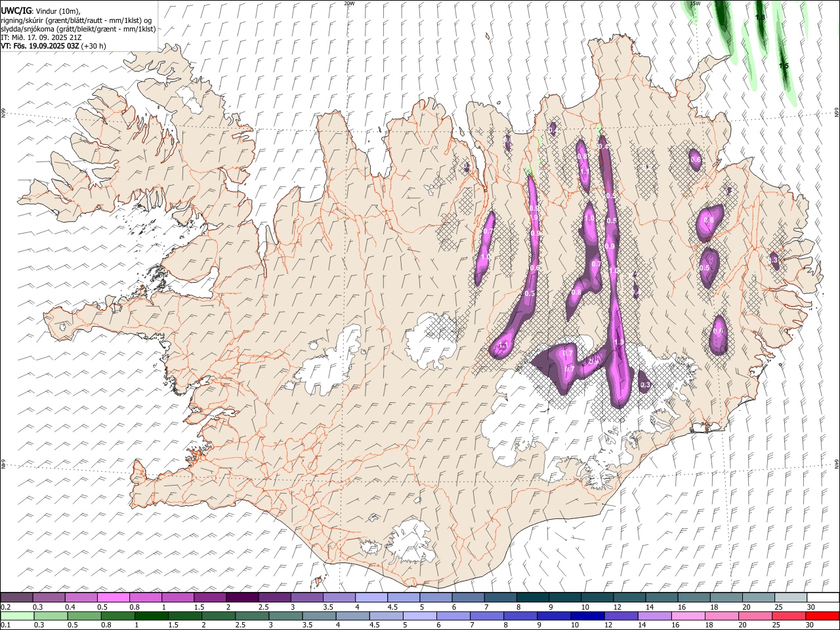Click the 4 swatch in the lower legend row
This screenshot has height=630, width=840.
click(x=352, y=616)
